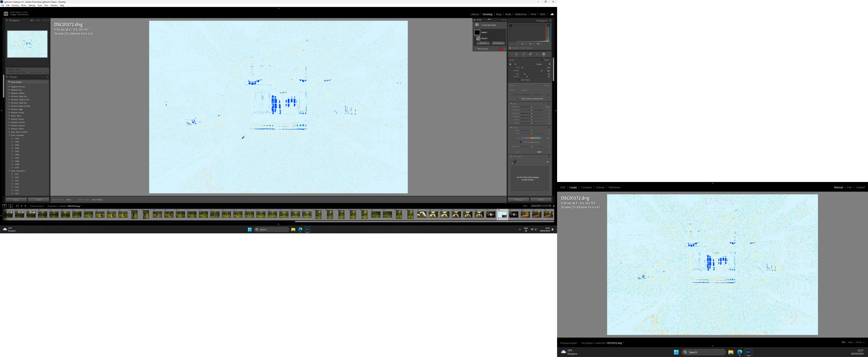
Task: Uncheck the Show Overlay checkbox
Action: 475,49
